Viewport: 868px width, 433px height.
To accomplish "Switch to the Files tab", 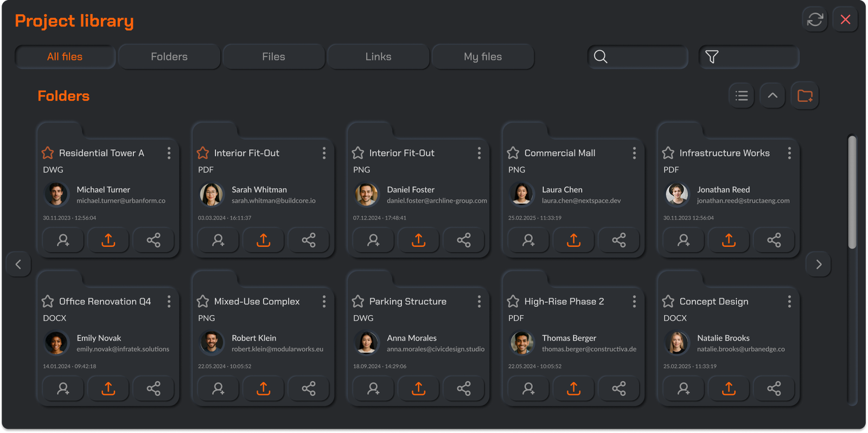I will pos(274,56).
